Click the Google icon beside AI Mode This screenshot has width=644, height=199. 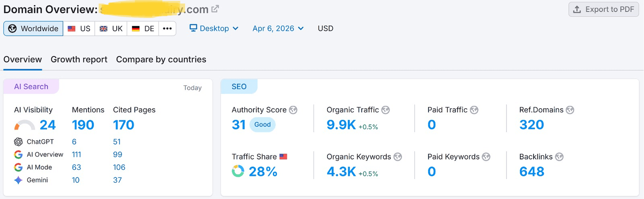18,167
